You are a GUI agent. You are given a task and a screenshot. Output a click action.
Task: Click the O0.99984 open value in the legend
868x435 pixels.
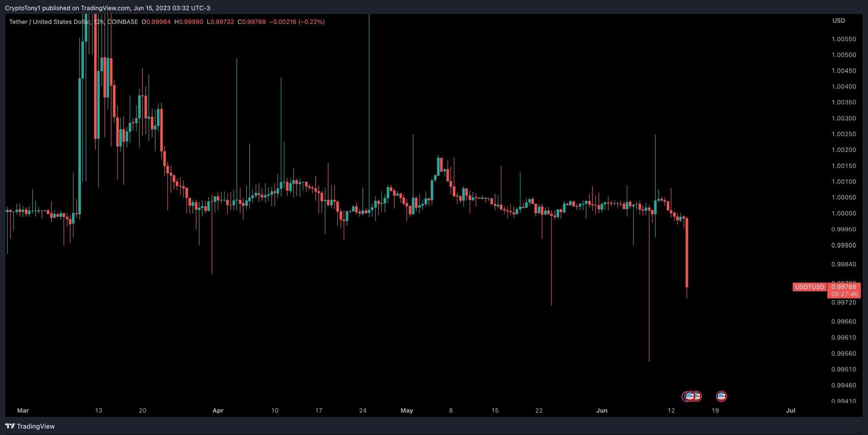[x=156, y=22]
